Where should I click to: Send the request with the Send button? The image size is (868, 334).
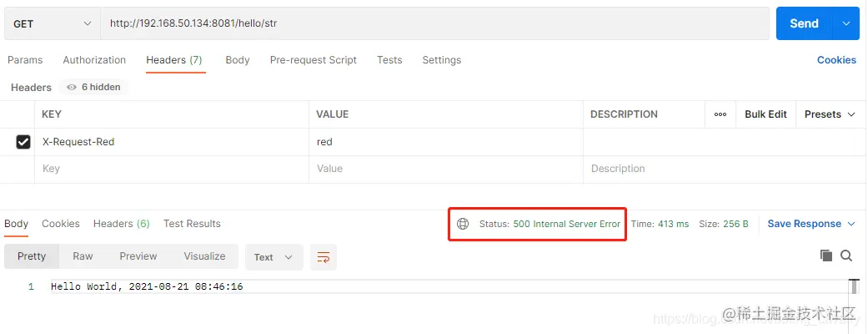coord(805,23)
